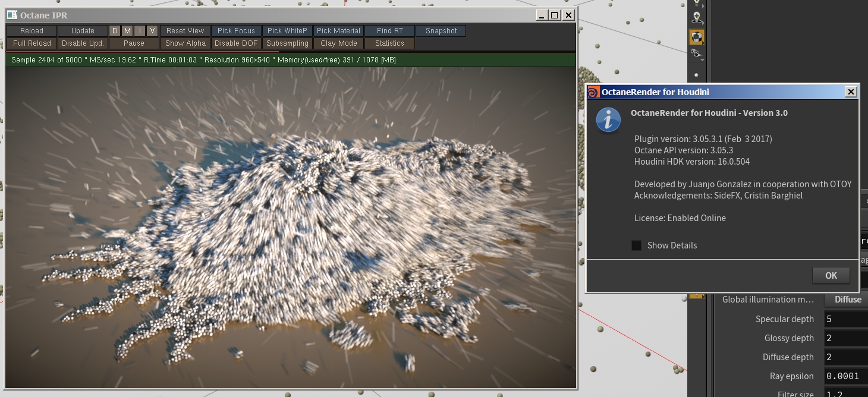868x397 pixels.
Task: Toggle Show Alpha in the IPR
Action: pyautogui.click(x=185, y=43)
